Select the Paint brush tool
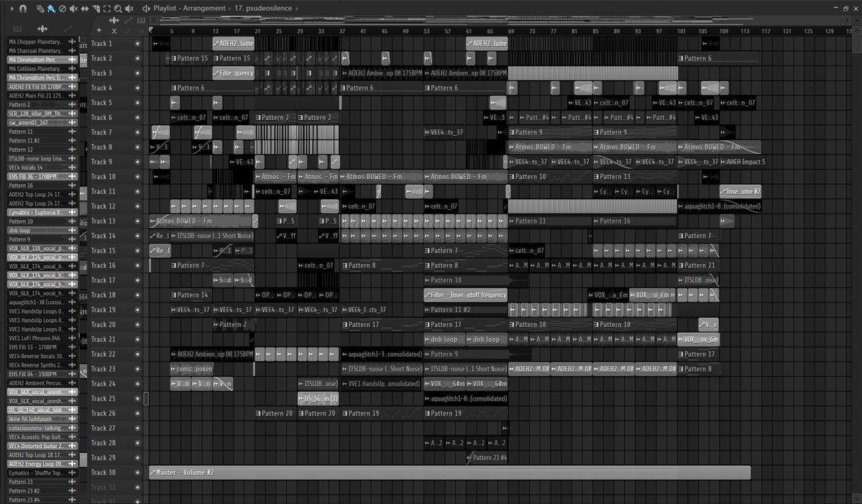862x504 pixels. [x=51, y=8]
